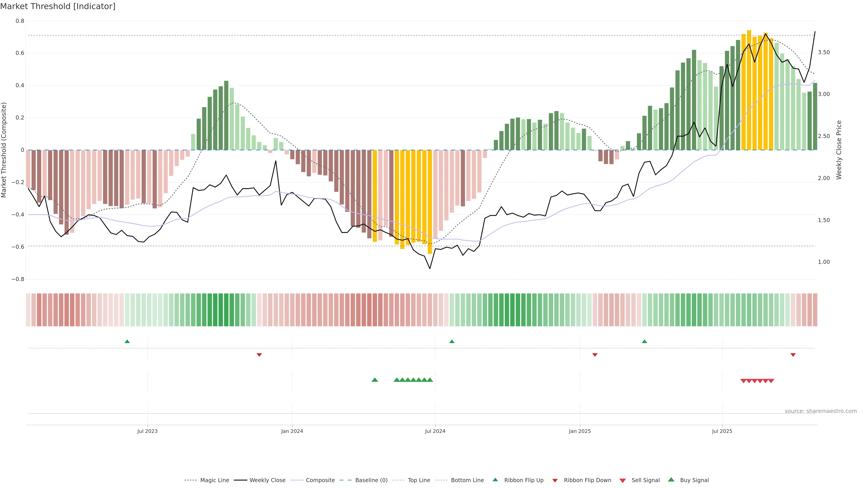Click the Sell Signal triangle in legend
The width and height of the screenshot is (868, 488).
(x=622, y=480)
